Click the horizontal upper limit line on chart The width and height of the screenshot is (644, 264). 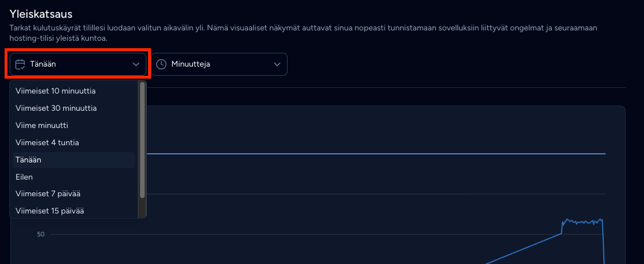click(x=376, y=154)
